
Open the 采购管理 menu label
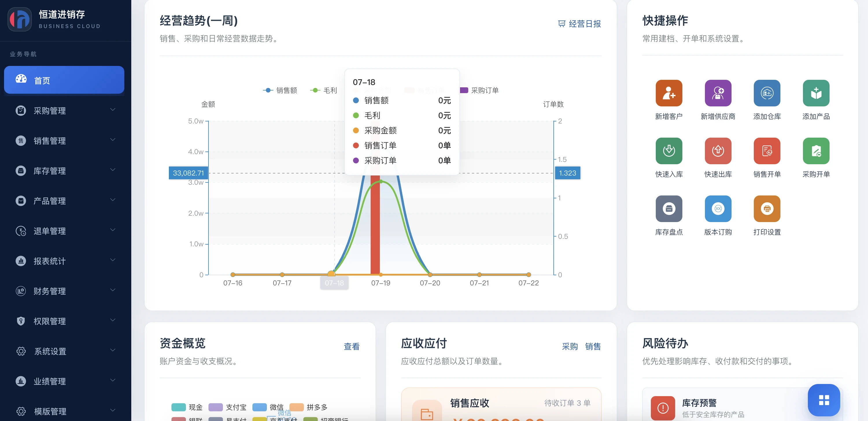pos(49,110)
